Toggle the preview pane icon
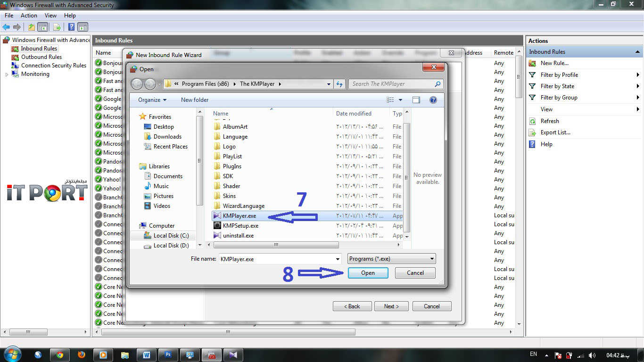The width and height of the screenshot is (644, 362). pos(416,100)
